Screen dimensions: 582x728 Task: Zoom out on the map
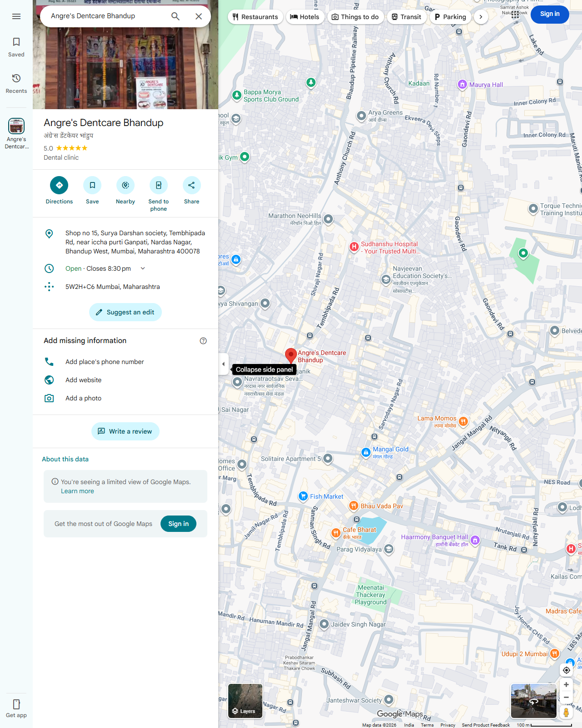click(566, 697)
